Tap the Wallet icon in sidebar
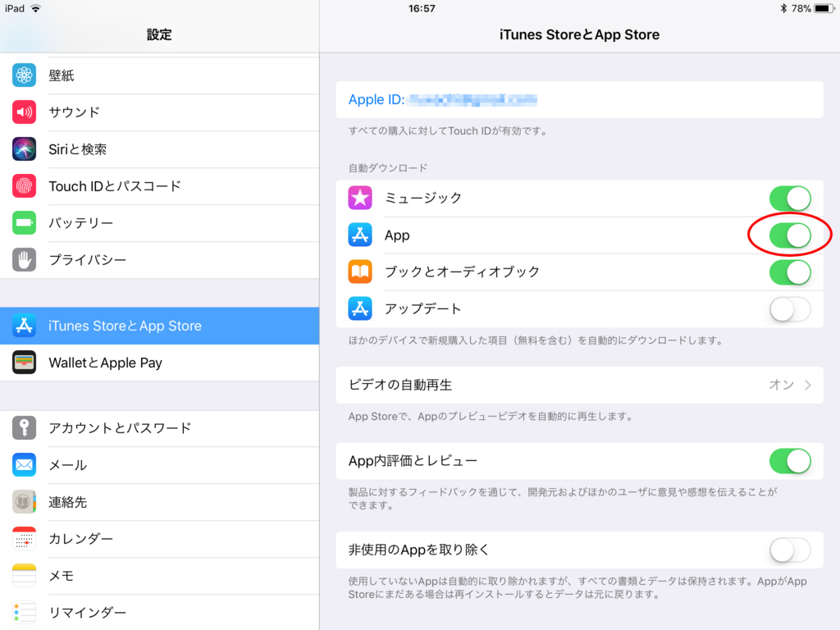 [24, 363]
